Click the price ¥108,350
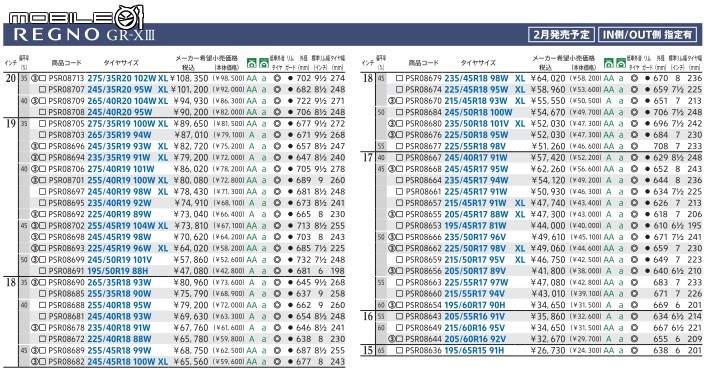 click(189, 78)
